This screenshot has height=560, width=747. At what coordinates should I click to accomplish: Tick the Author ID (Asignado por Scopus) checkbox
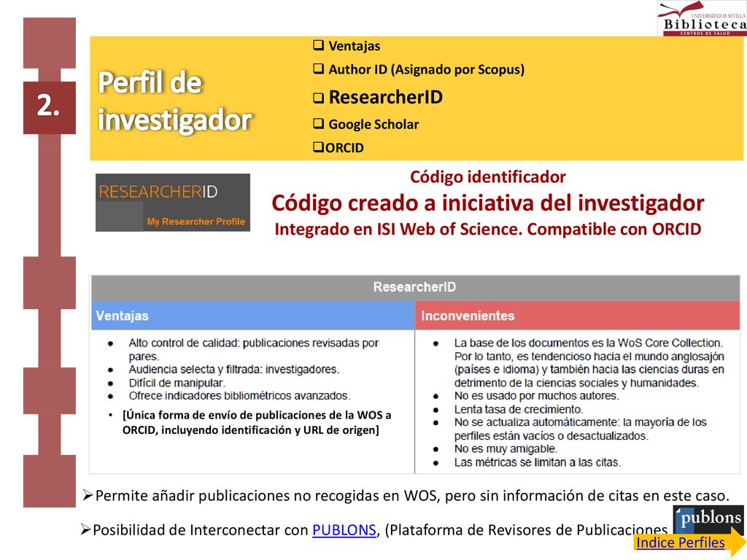[318, 69]
